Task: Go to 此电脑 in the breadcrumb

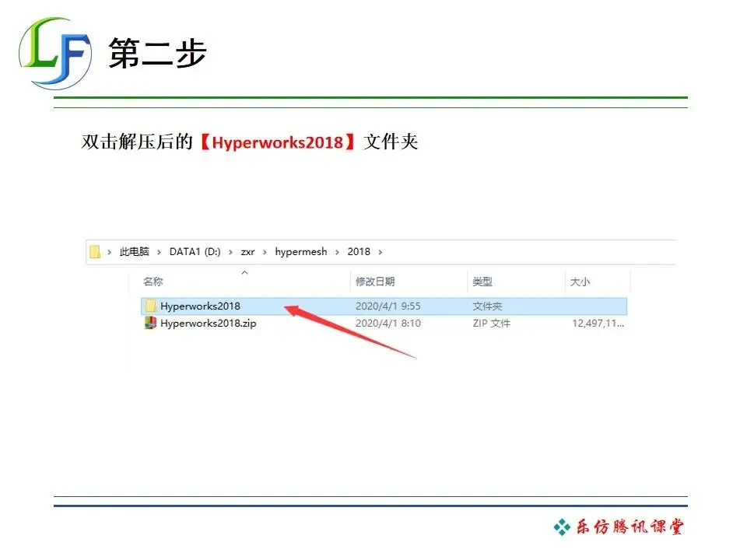Action: (x=134, y=251)
